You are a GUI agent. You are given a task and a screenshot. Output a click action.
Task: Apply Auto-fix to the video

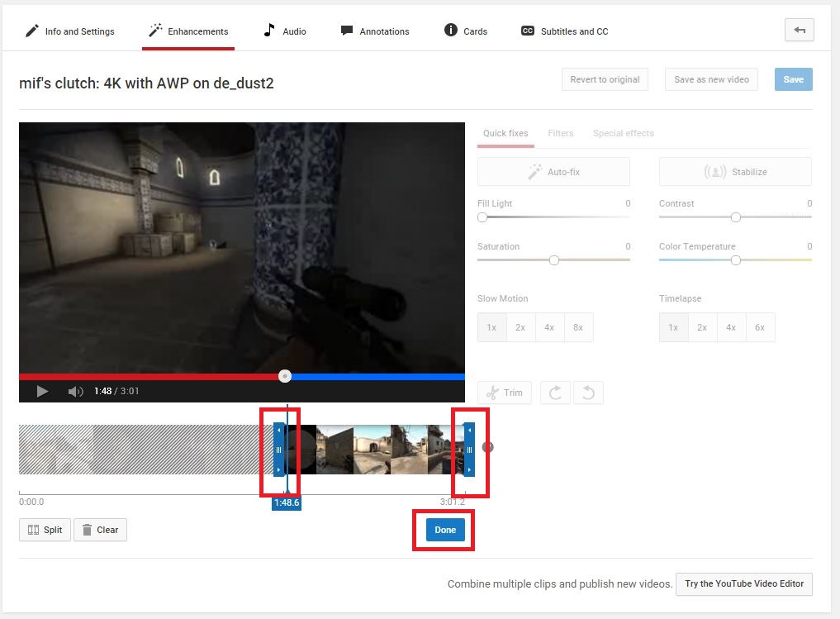(x=554, y=172)
